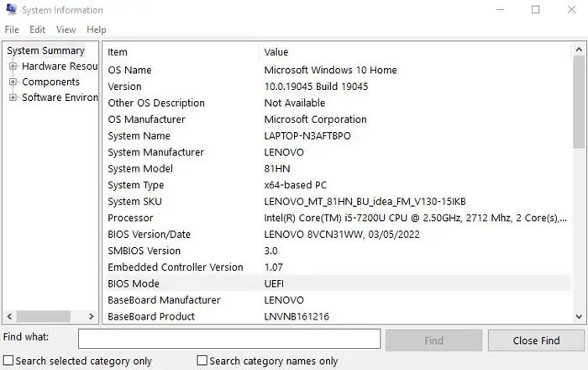The width and height of the screenshot is (588, 370).
Task: Click the Find what text field
Action: pos(229,339)
